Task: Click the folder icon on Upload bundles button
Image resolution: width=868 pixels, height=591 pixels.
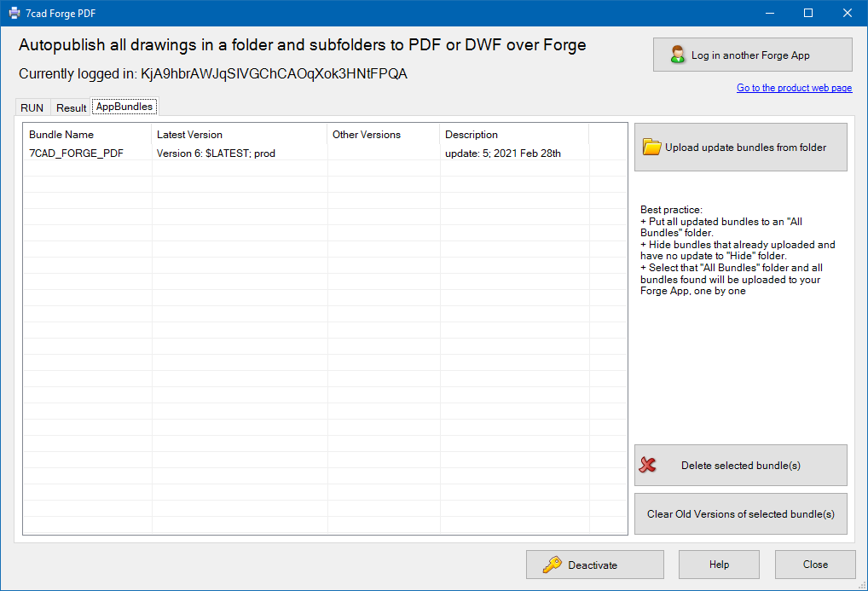Action: click(652, 148)
